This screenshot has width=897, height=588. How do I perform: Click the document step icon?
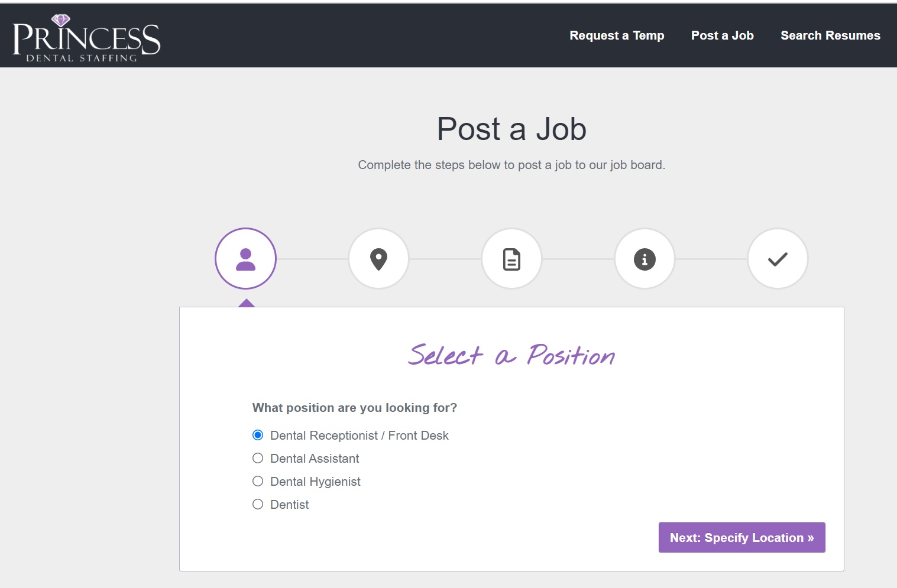point(511,259)
